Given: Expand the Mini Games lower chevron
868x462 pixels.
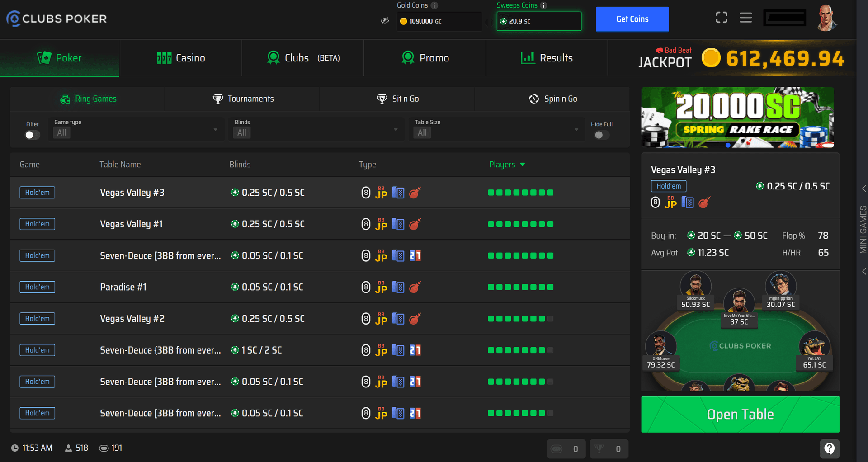Looking at the screenshot, I should pos(864,271).
